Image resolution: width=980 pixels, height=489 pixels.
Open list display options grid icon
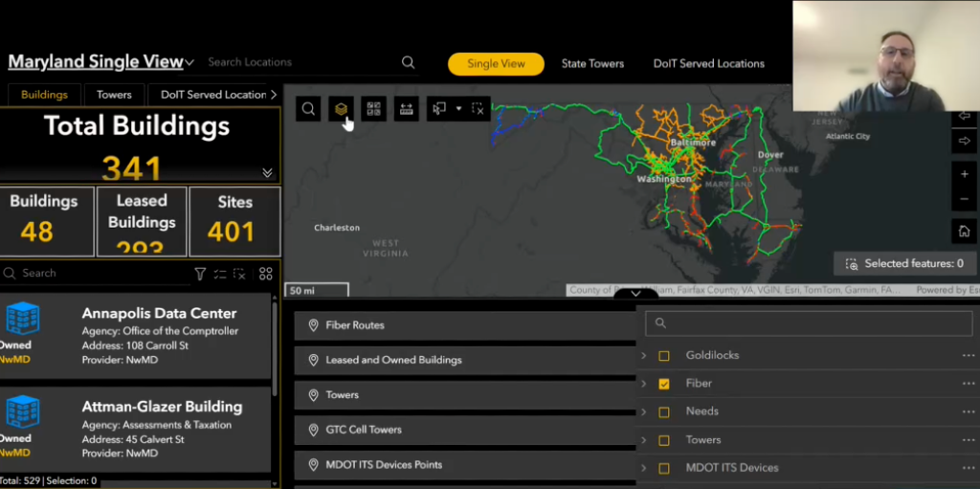click(266, 274)
